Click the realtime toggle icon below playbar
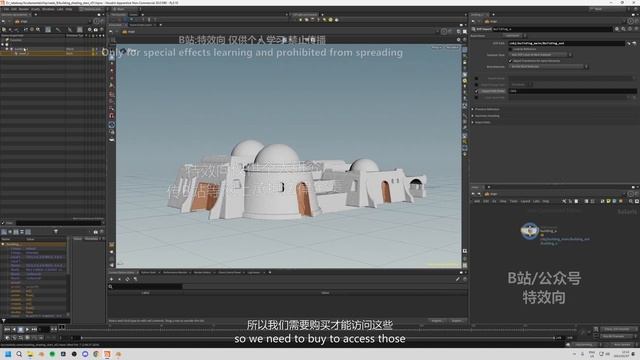640x360 pixels. pyautogui.click(x=7, y=338)
